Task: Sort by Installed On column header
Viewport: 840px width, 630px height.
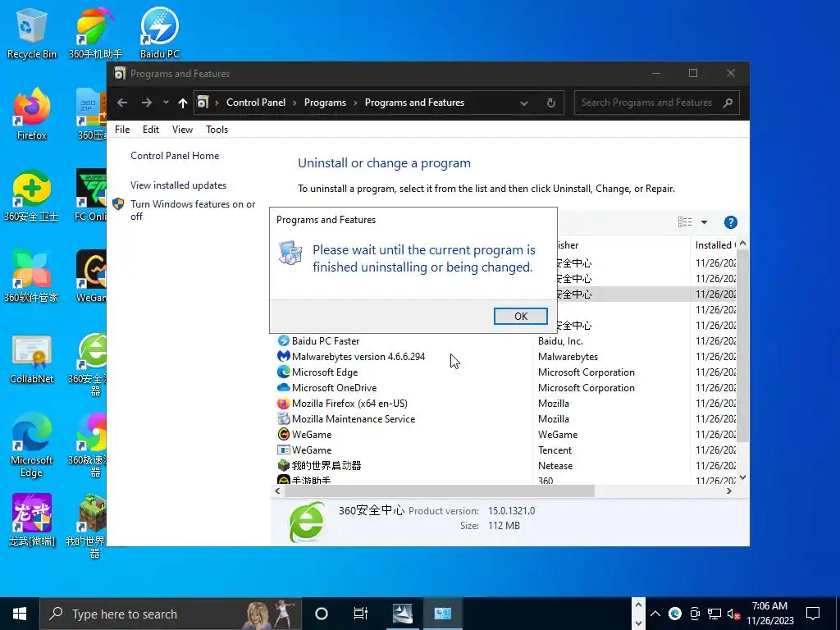Action: pyautogui.click(x=715, y=245)
